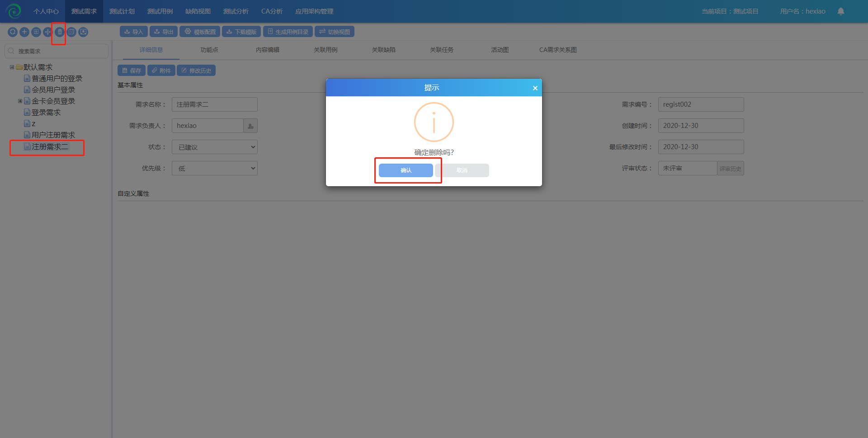This screenshot has height=438, width=868.
Task: Click the expand-panel arrow icon in tree toolbar
Action: click(x=71, y=32)
